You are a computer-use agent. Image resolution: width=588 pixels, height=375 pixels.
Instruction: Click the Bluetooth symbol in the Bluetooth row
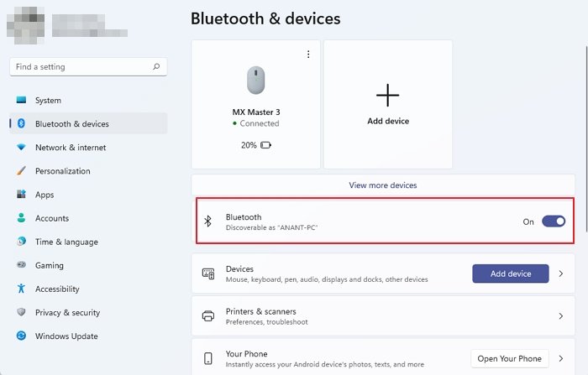(x=208, y=221)
